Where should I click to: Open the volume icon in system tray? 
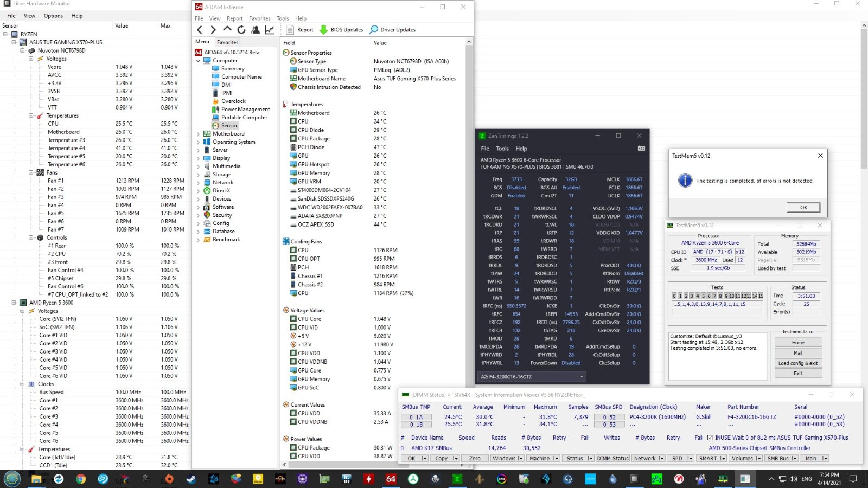point(793,479)
